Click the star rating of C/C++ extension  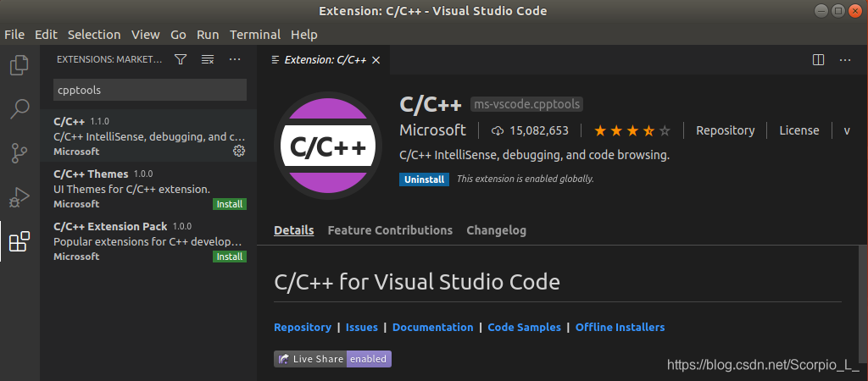click(632, 130)
